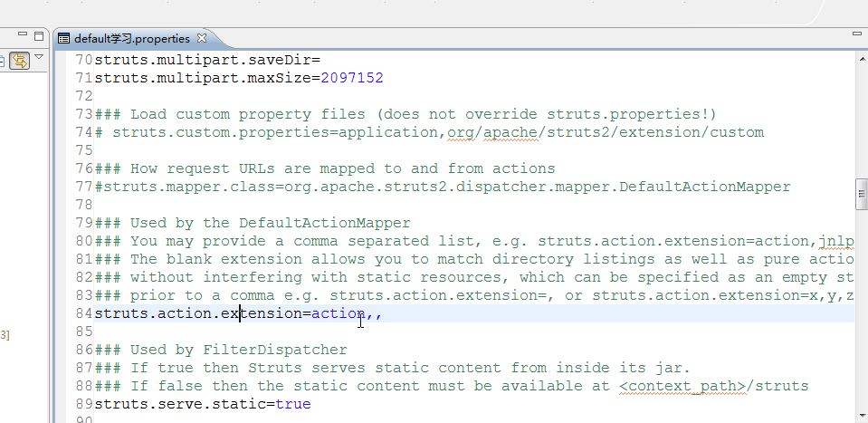The height and width of the screenshot is (423, 868).
Task: Click the properties file icon on the tab
Action: point(63,39)
